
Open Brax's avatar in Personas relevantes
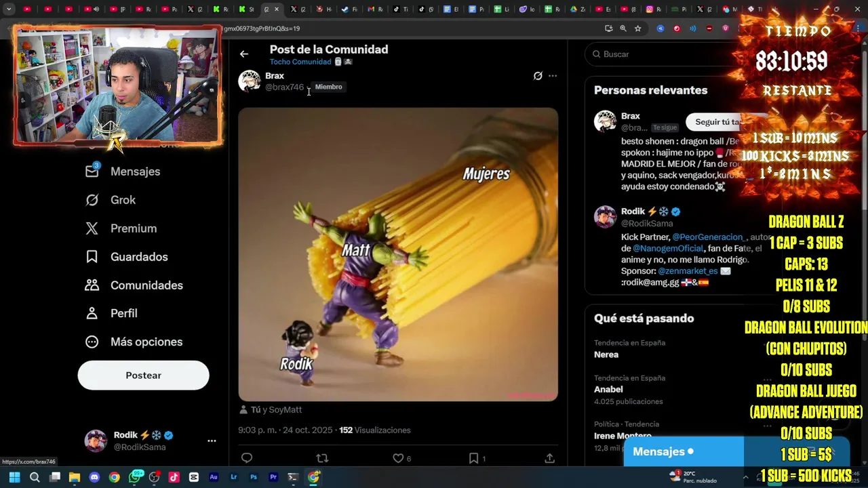605,122
